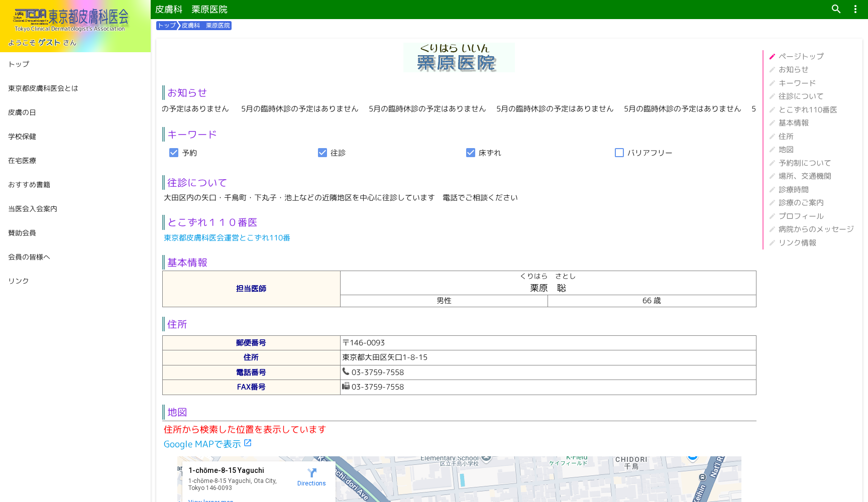Enable the バリアフリー checkbox
The image size is (868, 502).
pyautogui.click(x=619, y=153)
